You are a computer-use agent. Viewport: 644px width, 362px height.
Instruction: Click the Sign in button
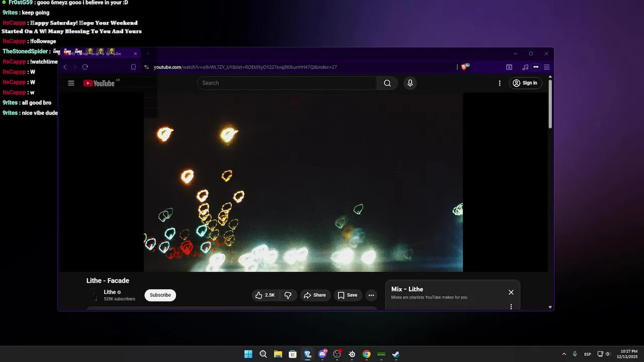click(x=525, y=83)
